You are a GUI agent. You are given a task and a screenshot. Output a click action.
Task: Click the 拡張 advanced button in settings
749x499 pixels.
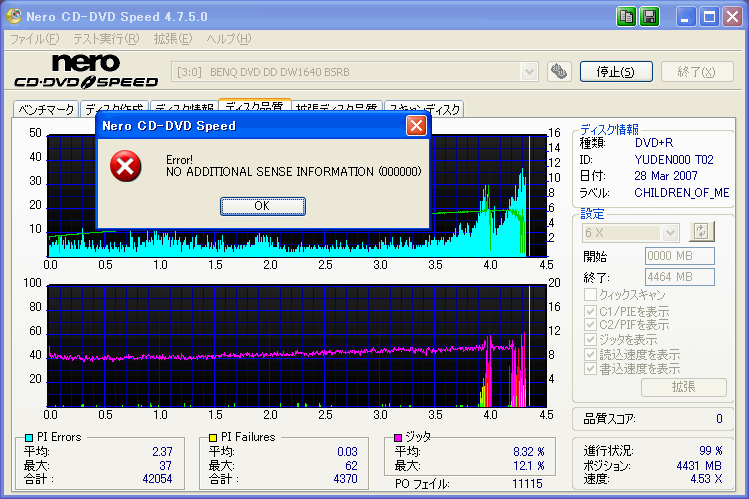point(684,387)
